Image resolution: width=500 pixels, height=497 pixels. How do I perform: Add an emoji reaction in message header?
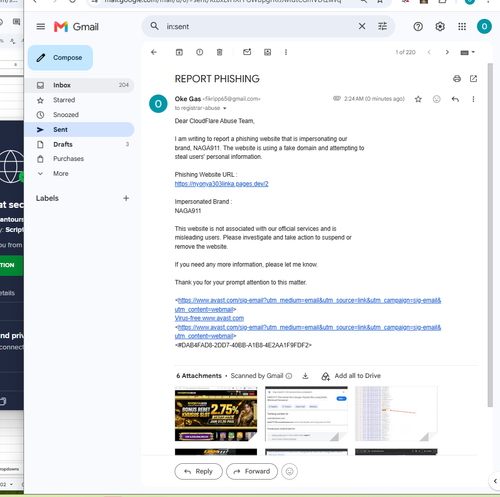436,99
